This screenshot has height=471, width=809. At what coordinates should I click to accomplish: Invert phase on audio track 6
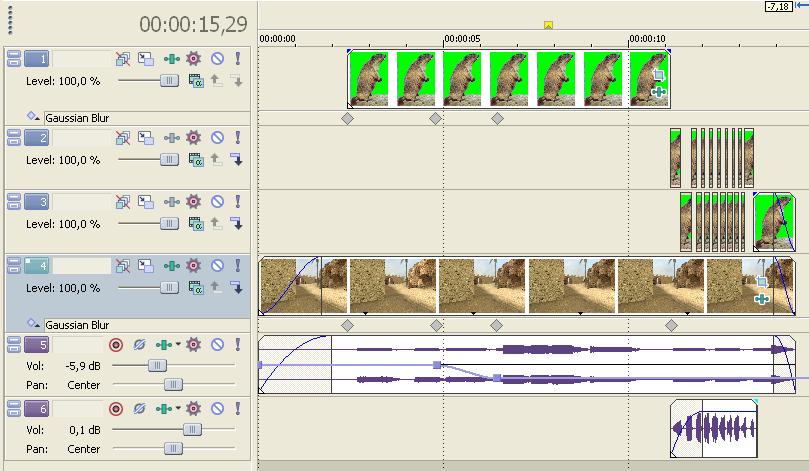[140, 409]
